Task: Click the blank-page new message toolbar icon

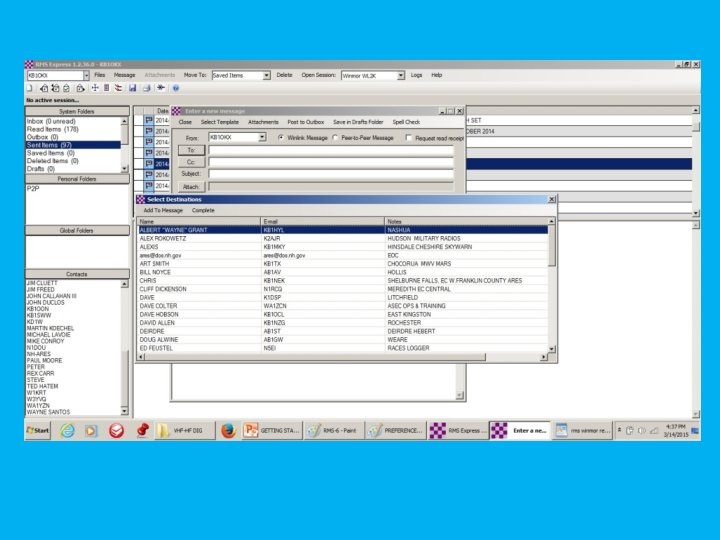Action: tap(30, 88)
